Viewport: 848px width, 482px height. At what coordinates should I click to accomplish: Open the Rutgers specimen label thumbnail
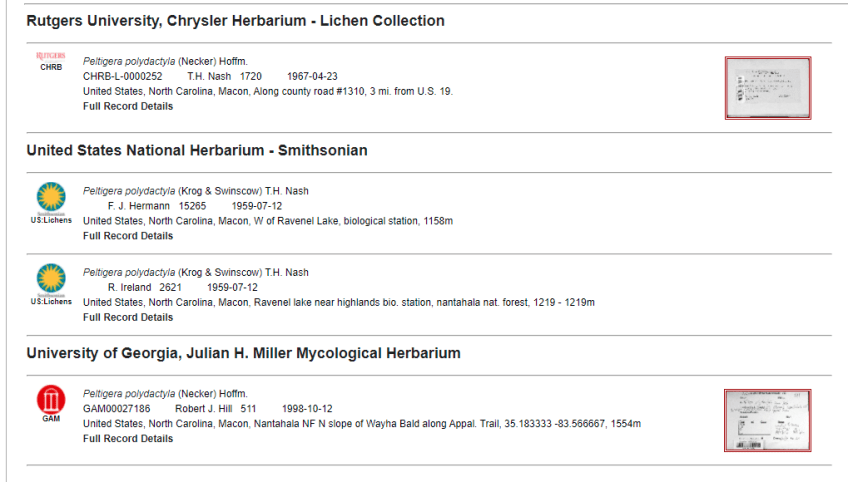767,88
